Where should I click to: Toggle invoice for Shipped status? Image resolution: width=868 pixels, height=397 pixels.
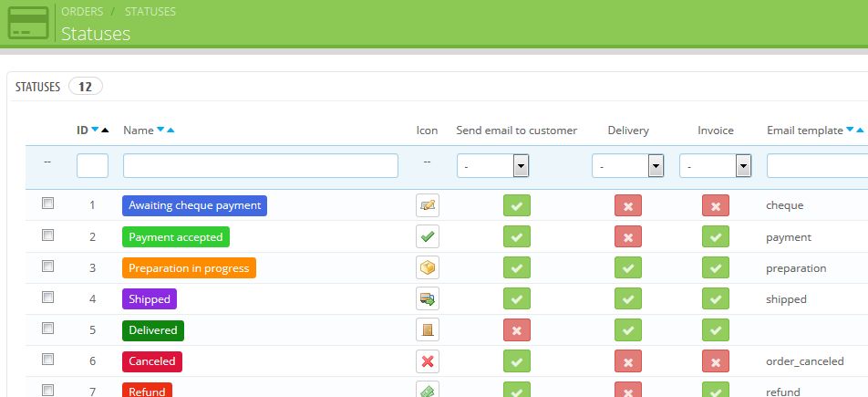coord(715,298)
